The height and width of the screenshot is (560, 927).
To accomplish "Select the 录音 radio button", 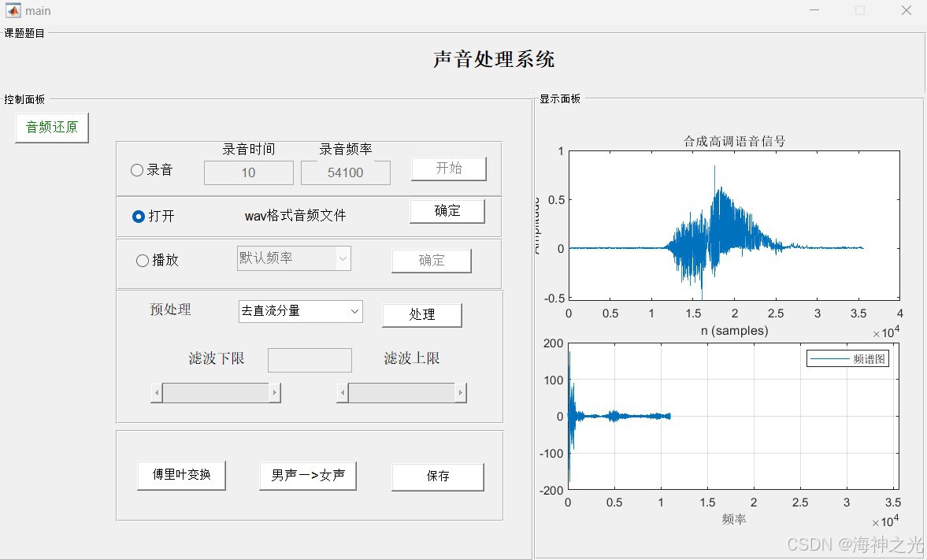I will 136,170.
